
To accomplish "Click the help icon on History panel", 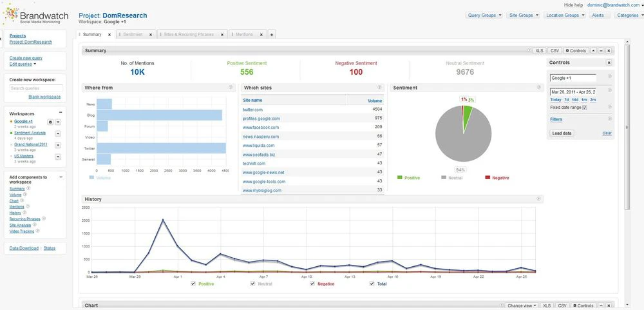I will 538,199.
